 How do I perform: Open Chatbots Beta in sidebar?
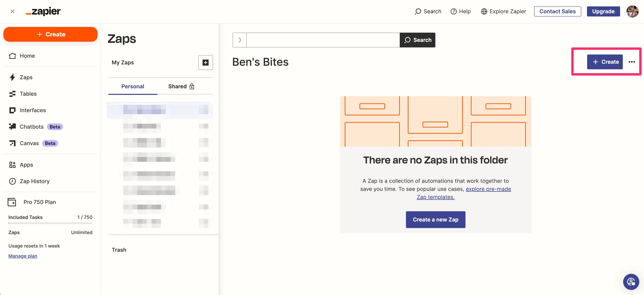(x=31, y=127)
